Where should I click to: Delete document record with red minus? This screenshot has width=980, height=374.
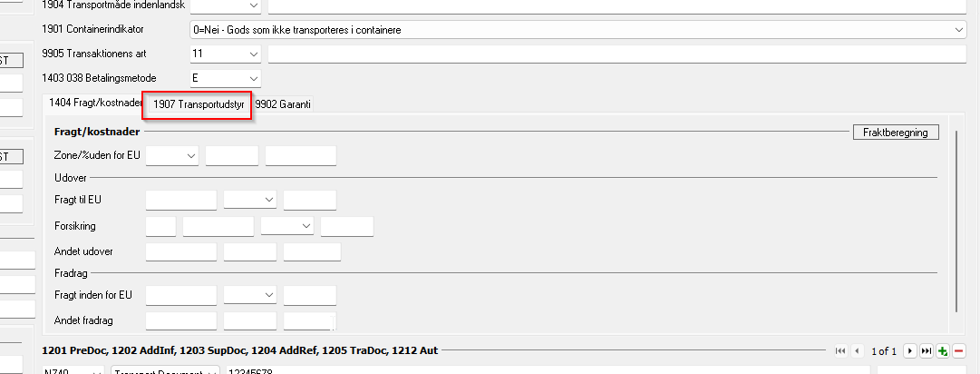958,351
